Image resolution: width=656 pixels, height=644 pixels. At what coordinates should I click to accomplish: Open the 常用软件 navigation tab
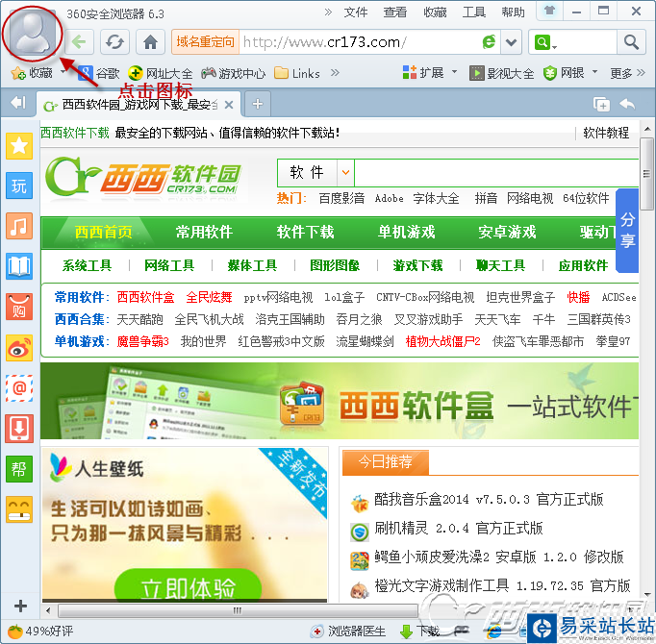coord(204,232)
